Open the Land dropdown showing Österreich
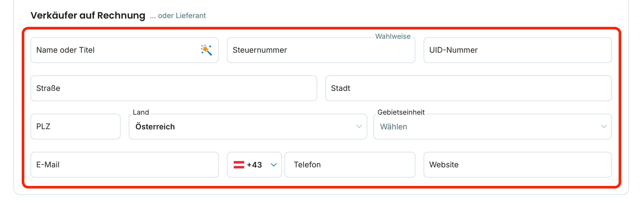This screenshot has width=644, height=204. pos(248,127)
